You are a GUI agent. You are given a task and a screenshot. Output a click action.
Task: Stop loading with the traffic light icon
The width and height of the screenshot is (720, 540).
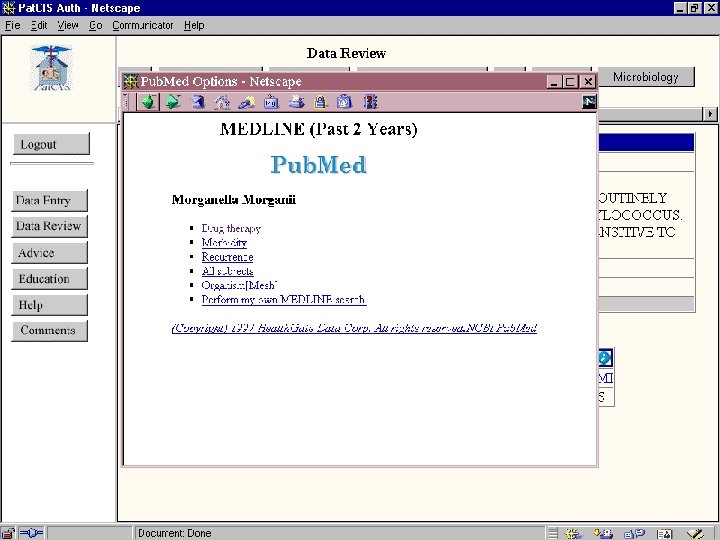click(x=371, y=101)
